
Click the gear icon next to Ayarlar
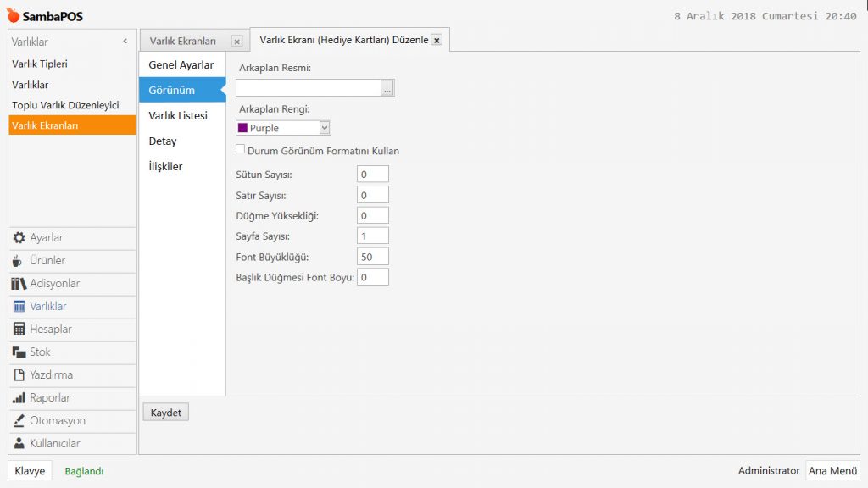[19, 238]
